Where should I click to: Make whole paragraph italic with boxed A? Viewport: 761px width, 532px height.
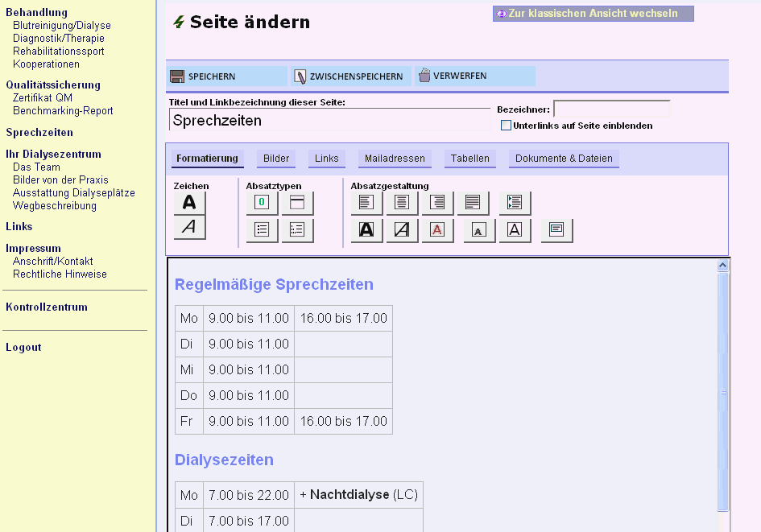click(402, 230)
